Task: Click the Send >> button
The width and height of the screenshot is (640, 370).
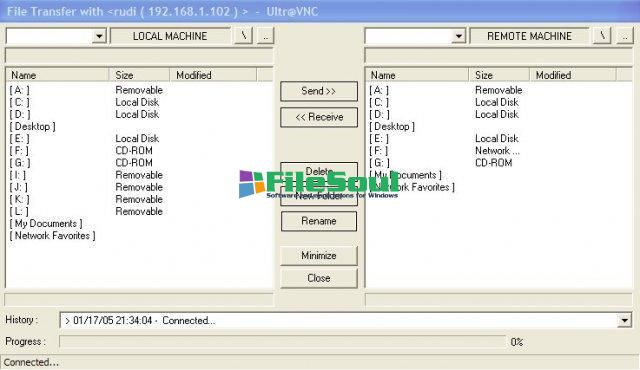Action: tap(319, 91)
